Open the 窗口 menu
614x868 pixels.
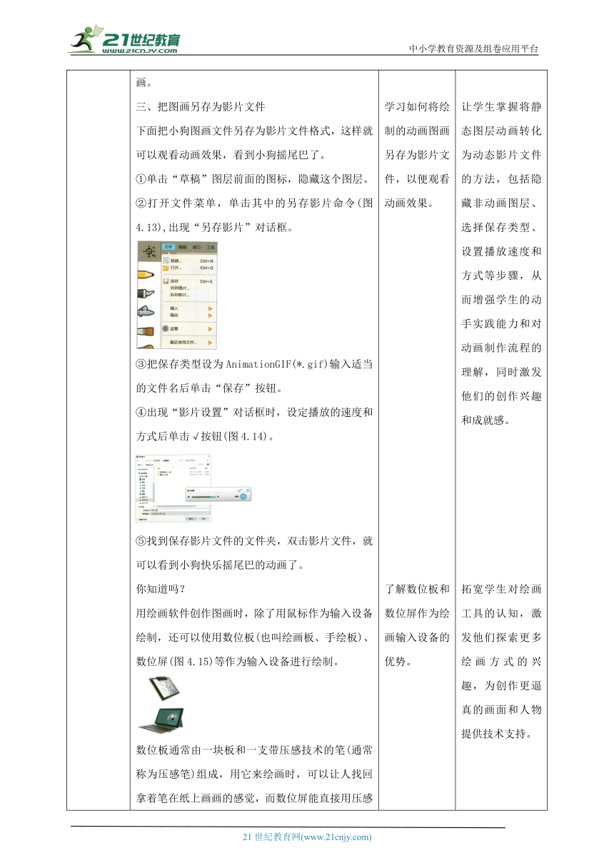point(196,247)
